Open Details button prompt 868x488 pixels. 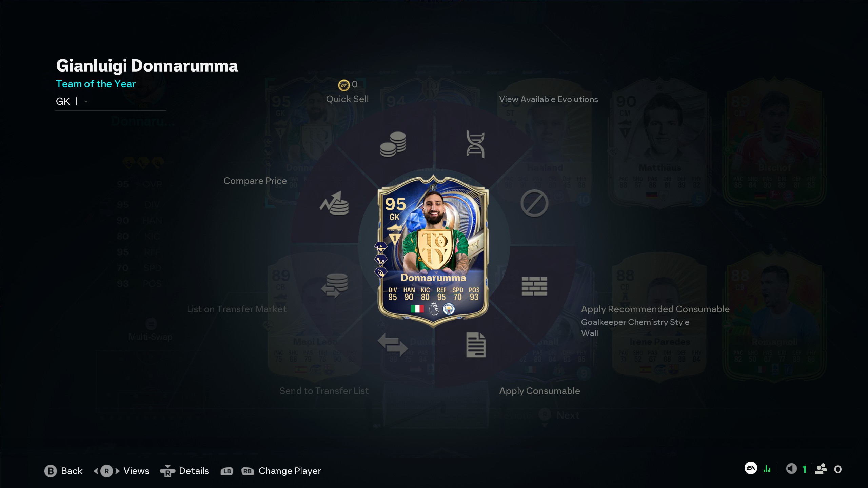[184, 471]
